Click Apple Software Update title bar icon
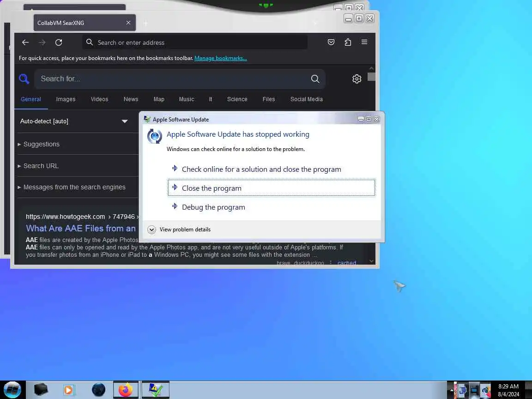The height and width of the screenshot is (399, 532). click(147, 119)
